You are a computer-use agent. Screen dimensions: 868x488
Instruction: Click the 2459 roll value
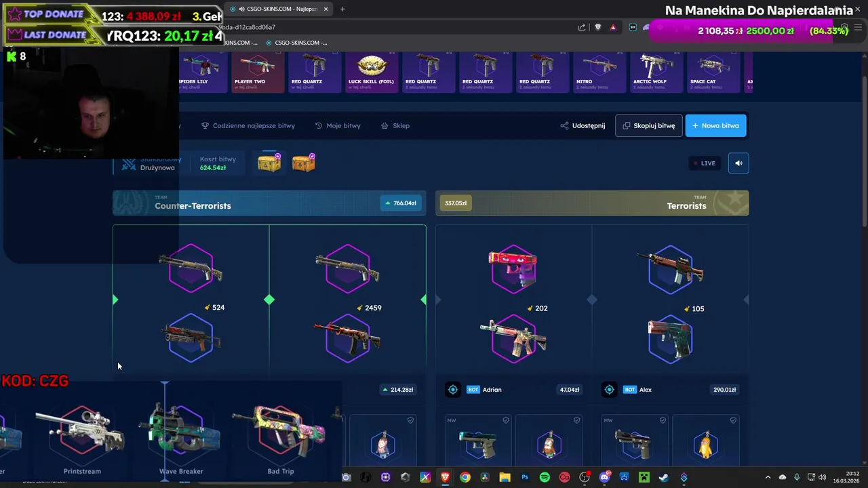coord(369,308)
